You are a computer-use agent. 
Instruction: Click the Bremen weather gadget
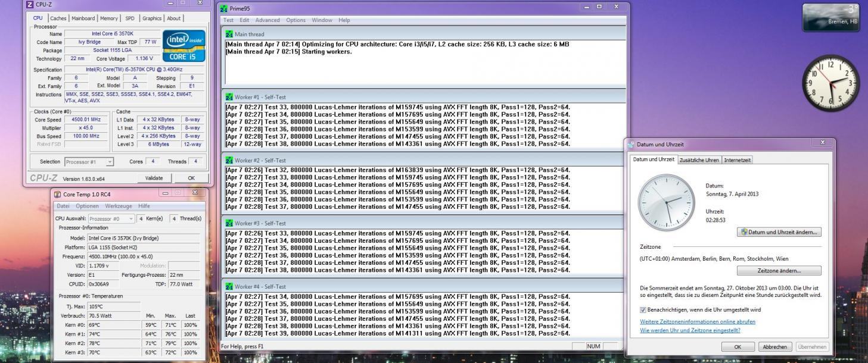click(832, 17)
